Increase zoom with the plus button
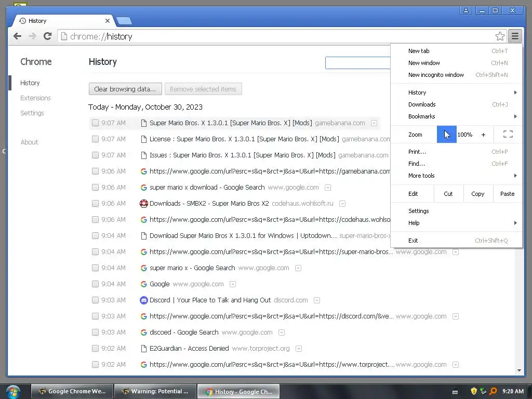 [x=483, y=135]
